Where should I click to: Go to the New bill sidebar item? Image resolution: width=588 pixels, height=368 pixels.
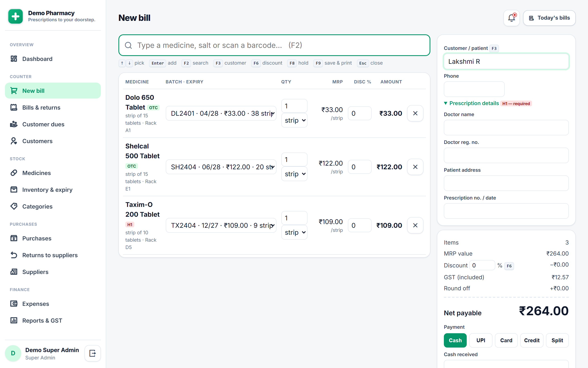pos(53,91)
